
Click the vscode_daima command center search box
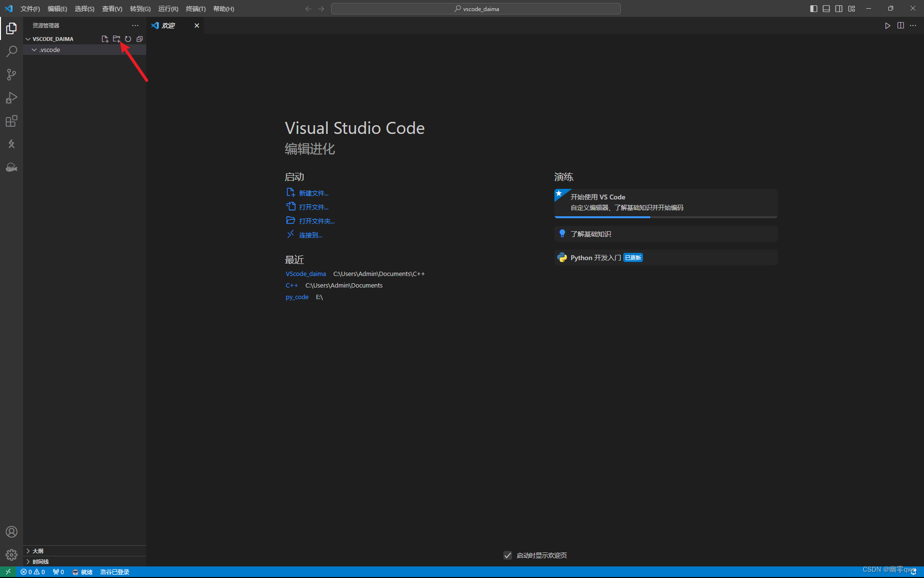click(476, 9)
